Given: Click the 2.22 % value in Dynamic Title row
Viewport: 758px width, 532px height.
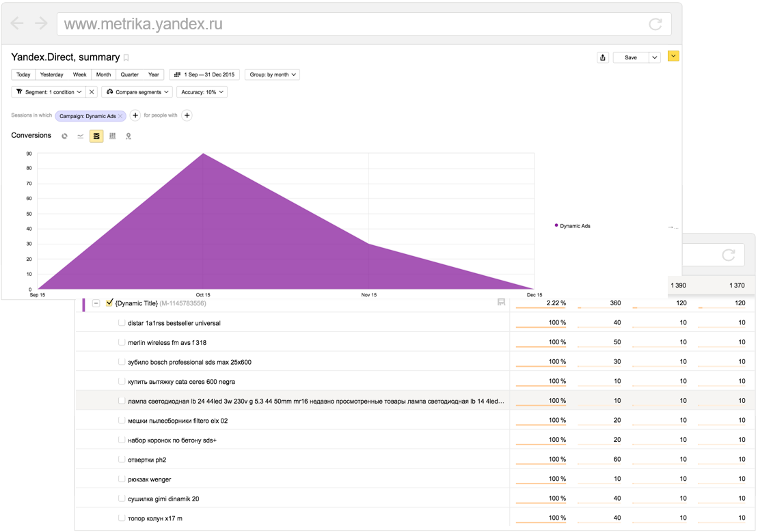Looking at the screenshot, I should (556, 303).
